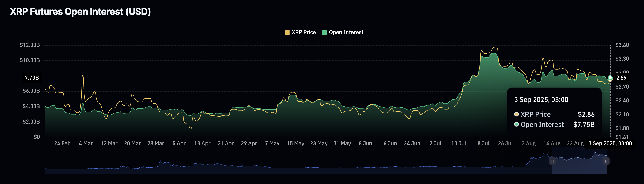Click the $10.00B y-axis label
Image resolution: width=644 pixels, height=184 pixels.
click(x=30, y=60)
